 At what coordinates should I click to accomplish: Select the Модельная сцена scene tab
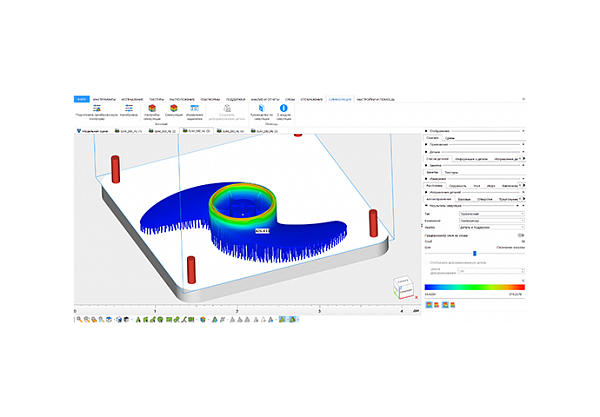[x=93, y=130]
